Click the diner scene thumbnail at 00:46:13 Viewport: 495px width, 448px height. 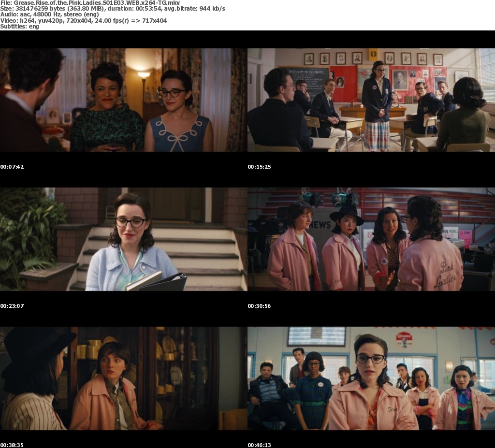[371, 378]
